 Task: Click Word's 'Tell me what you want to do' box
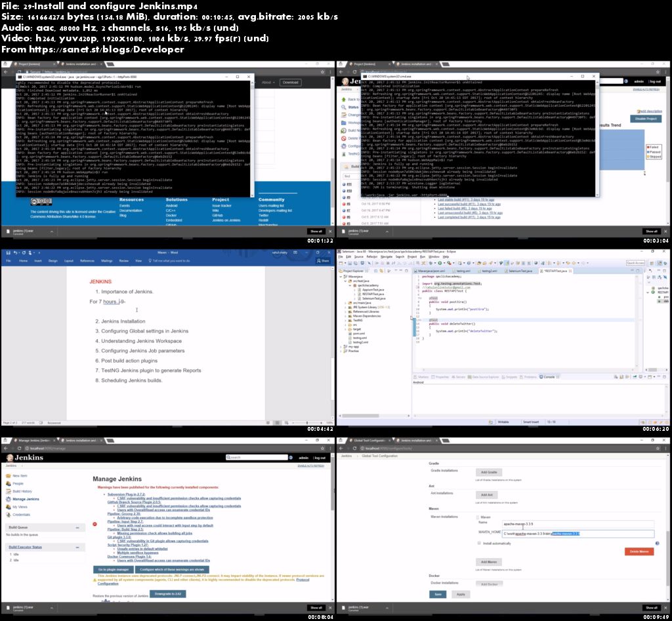169,260
